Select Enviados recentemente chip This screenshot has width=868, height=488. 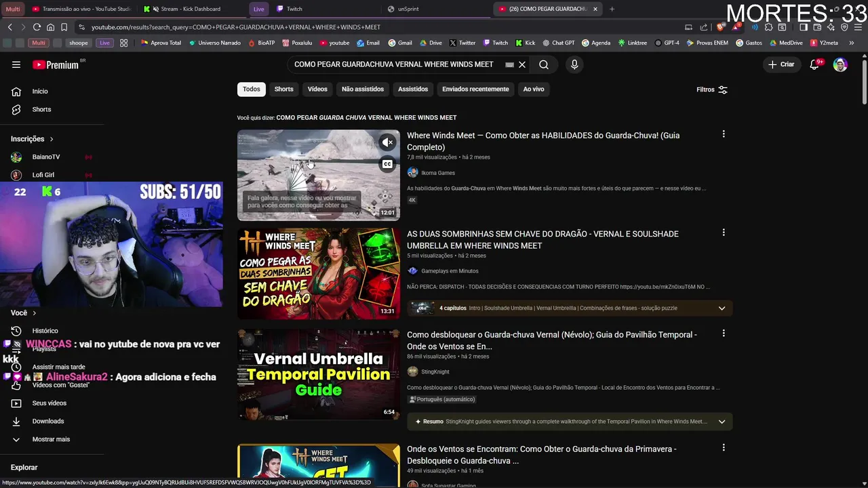475,89
